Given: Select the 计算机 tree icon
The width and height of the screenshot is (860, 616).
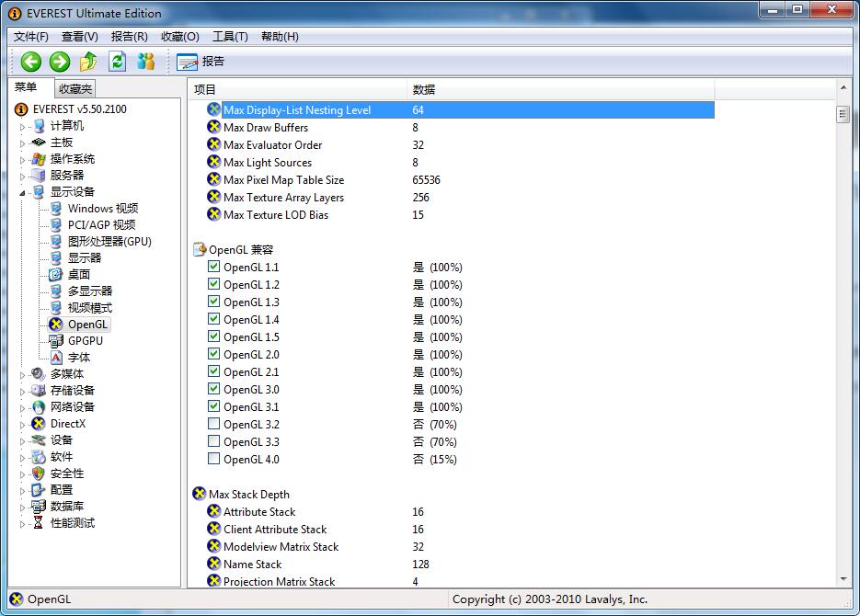Looking at the screenshot, I should [39, 126].
